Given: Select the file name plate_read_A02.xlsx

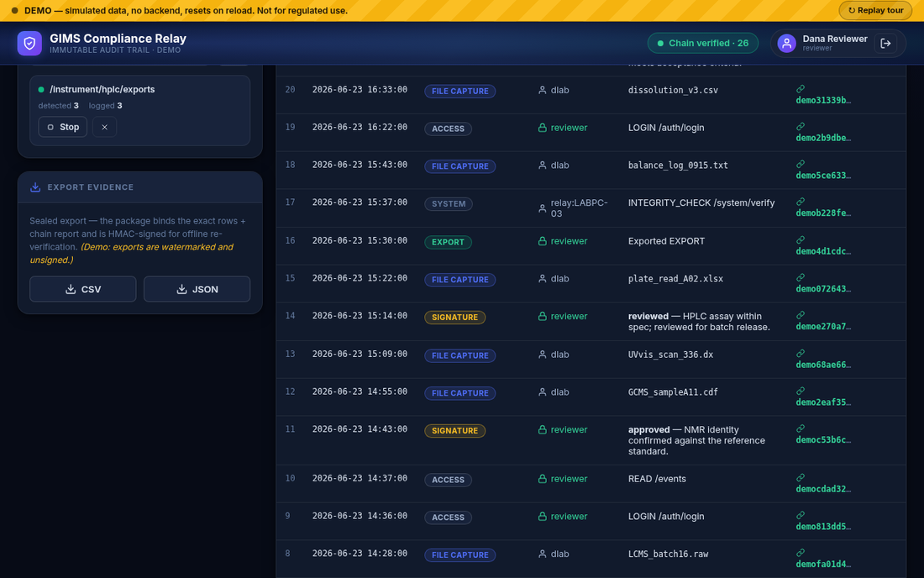Looking at the screenshot, I should [675, 279].
